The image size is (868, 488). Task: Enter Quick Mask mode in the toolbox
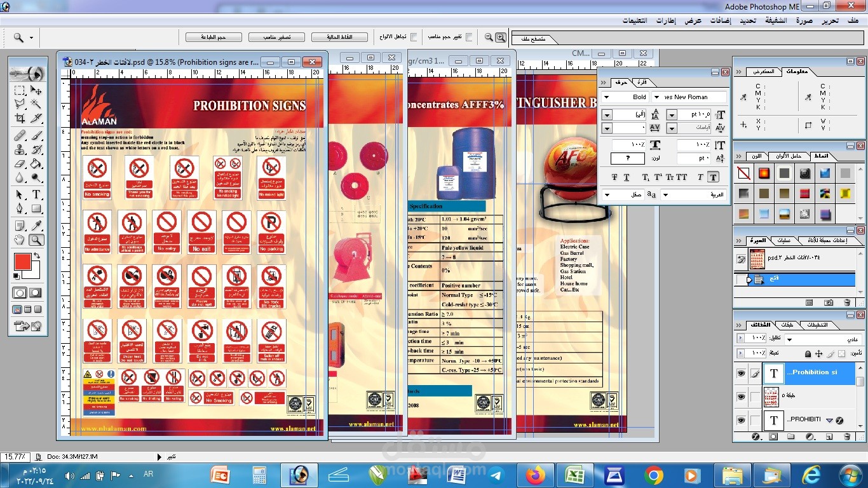[x=35, y=293]
